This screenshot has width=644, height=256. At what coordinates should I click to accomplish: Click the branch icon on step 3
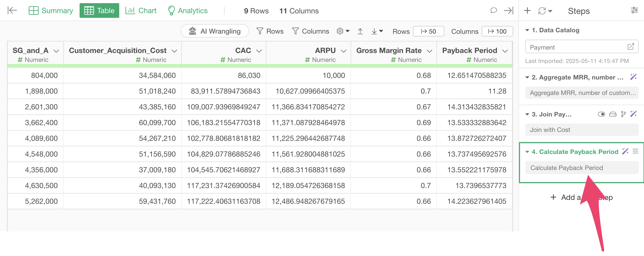pyautogui.click(x=624, y=114)
